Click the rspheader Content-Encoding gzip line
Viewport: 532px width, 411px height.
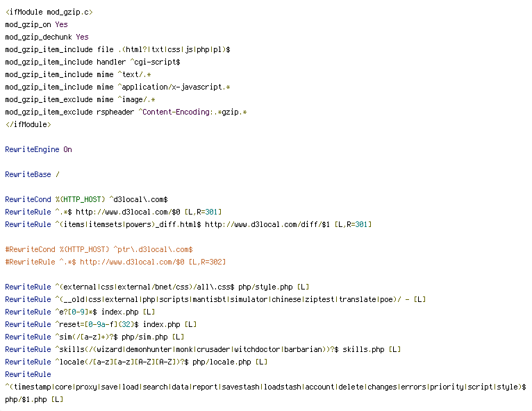point(126,112)
